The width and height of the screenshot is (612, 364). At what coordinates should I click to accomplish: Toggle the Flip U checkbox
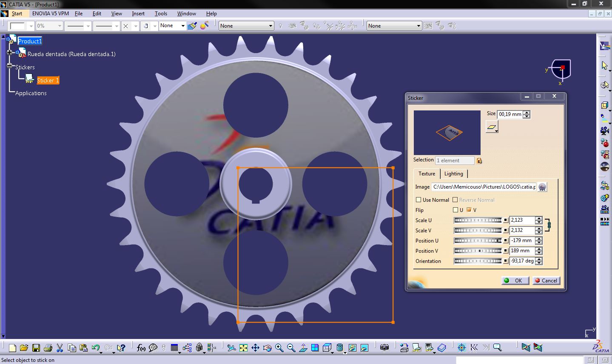click(455, 210)
